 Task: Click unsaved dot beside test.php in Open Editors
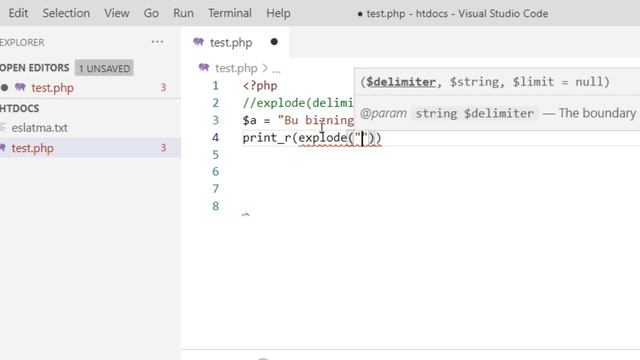(4, 87)
